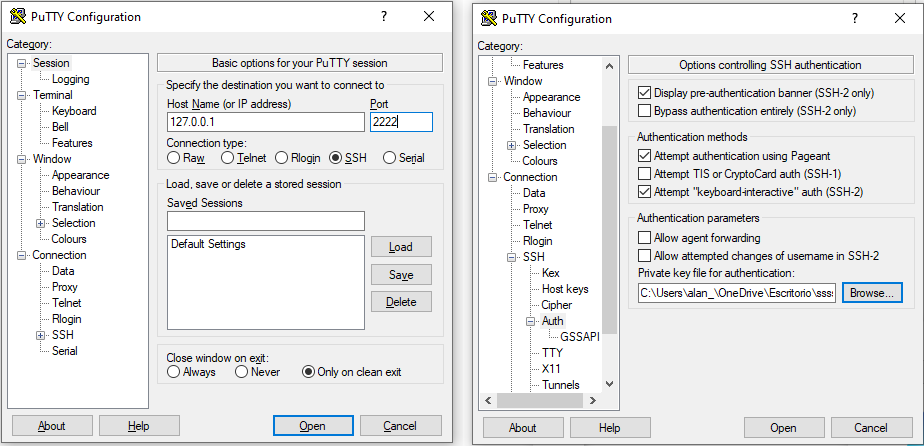Click the Port input field
This screenshot has width=924, height=446.
click(x=401, y=122)
